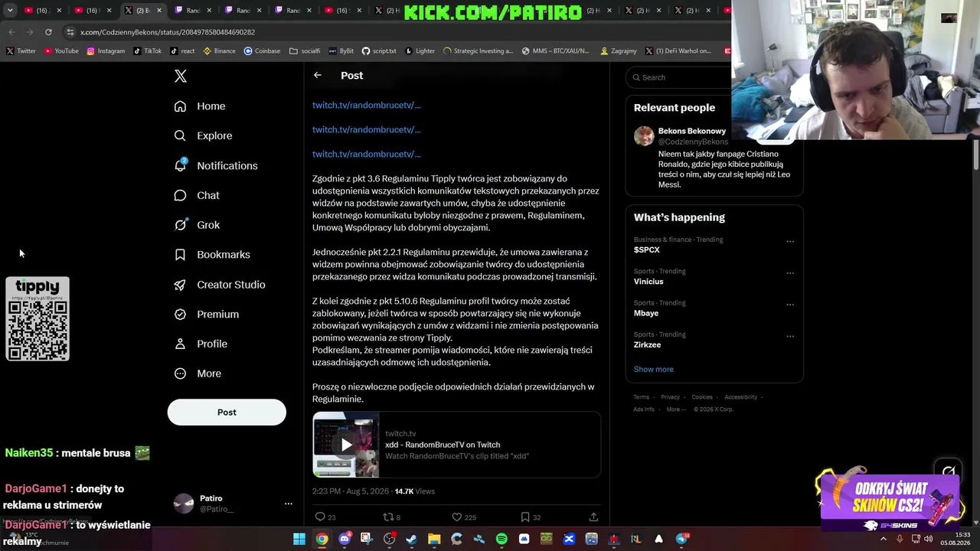Open the volume control in system tray
The image size is (980, 551).
929,540
